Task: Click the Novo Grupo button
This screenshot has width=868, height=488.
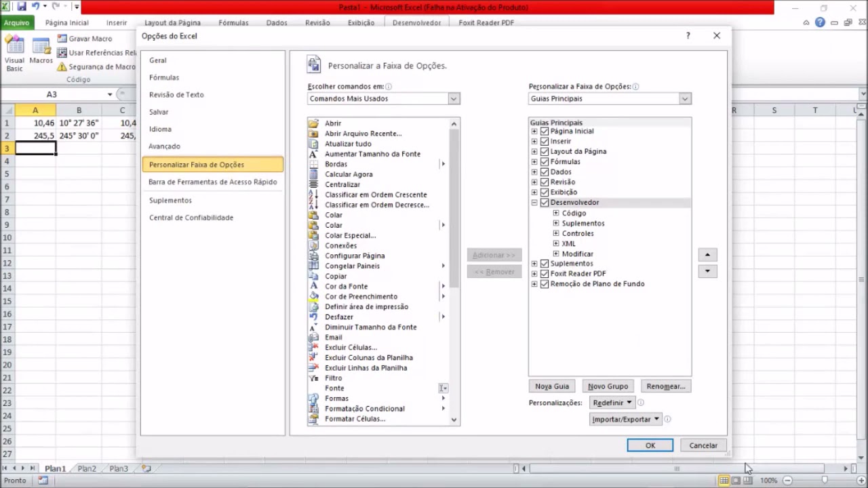Action: pyautogui.click(x=608, y=386)
